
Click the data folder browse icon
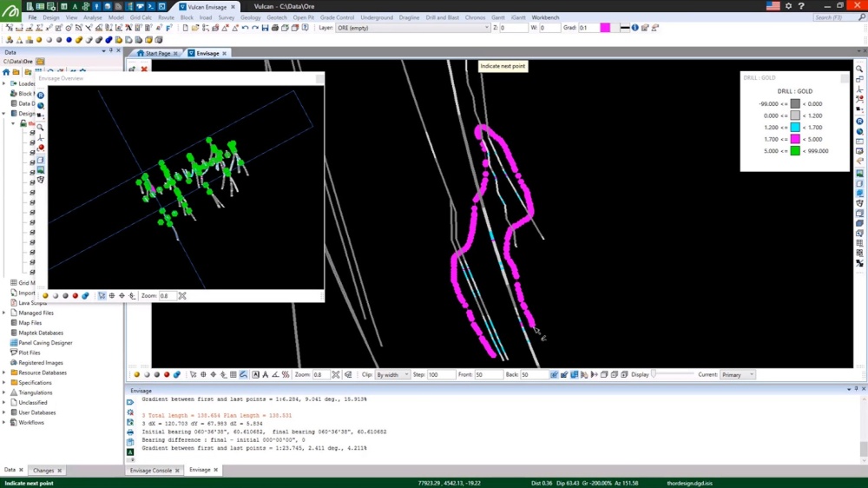40,62
